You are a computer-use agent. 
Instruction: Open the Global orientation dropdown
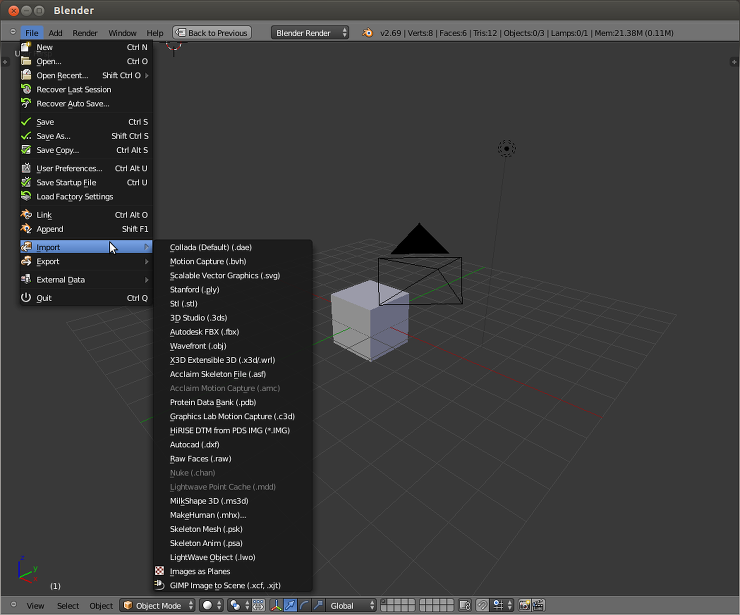(351, 606)
